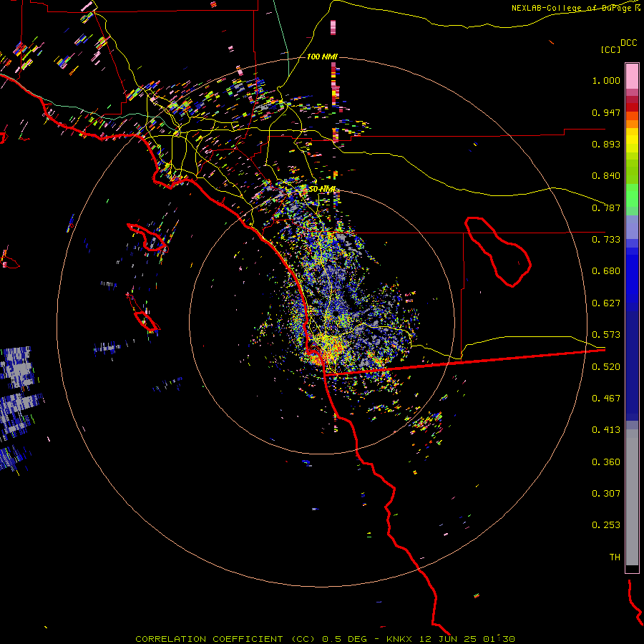
Task: Pick the green segment of the color bar
Action: click(632, 195)
